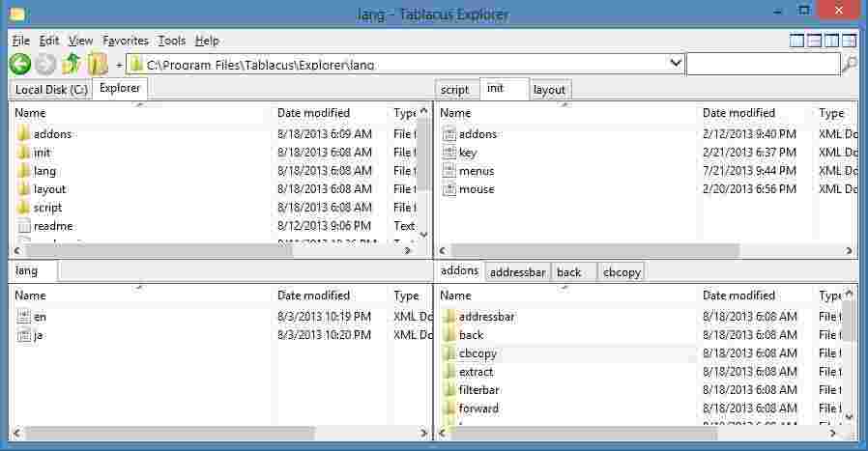Select the script folder icon in Explorer pane
Viewport: 868px width, 451px height.
click(x=23, y=208)
